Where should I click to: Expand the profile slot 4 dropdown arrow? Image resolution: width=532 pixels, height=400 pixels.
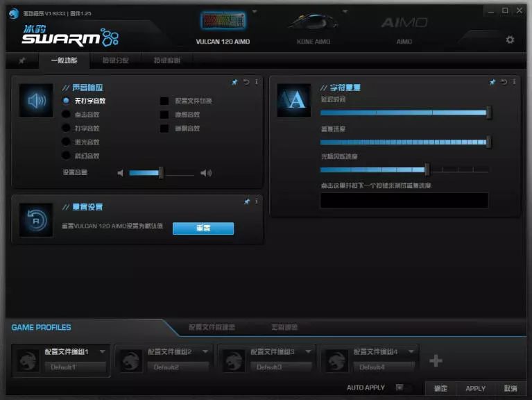coord(411,351)
